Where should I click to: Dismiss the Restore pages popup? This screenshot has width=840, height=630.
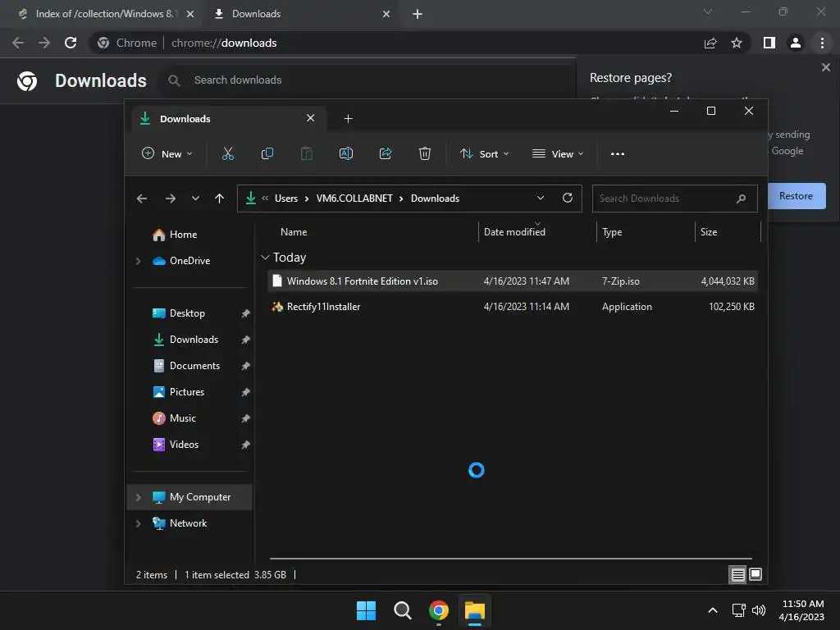tap(825, 67)
